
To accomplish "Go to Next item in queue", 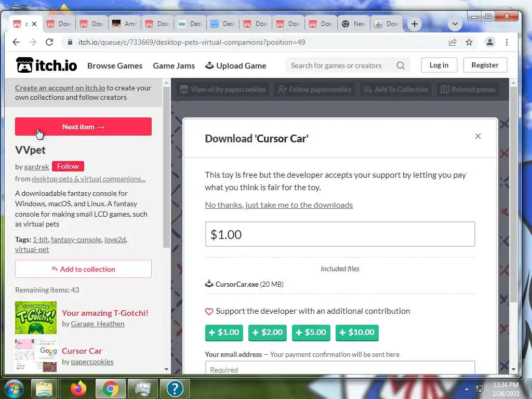I will [x=83, y=127].
